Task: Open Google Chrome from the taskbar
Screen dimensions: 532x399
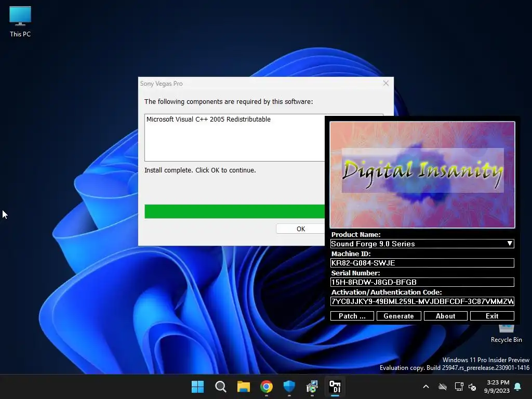Action: 267,387
